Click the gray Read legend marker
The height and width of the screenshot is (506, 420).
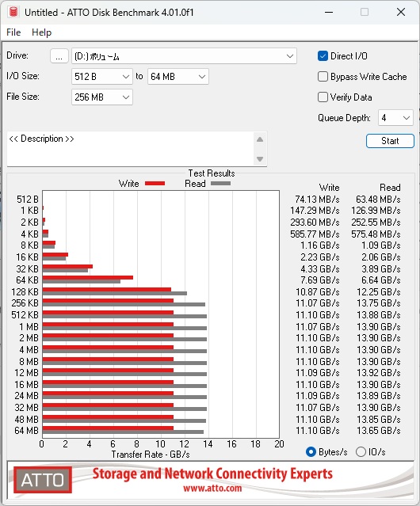click(x=220, y=183)
